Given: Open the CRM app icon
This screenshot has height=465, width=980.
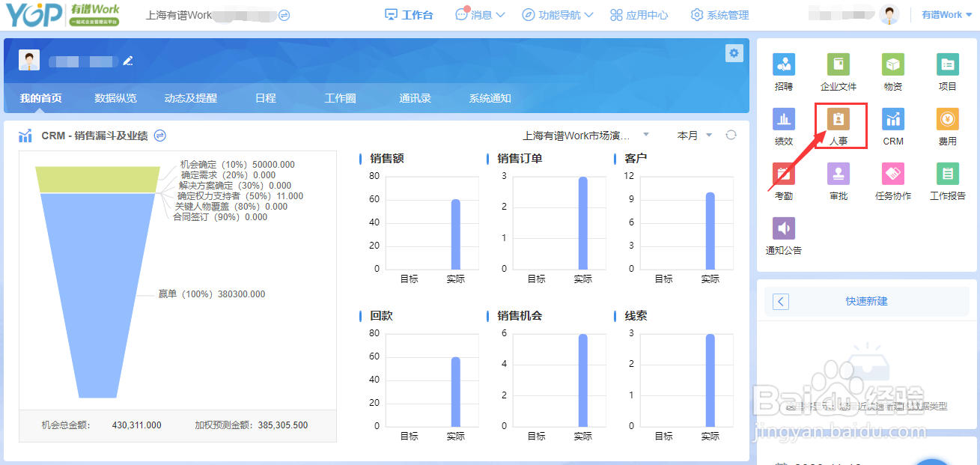Looking at the screenshot, I should (x=893, y=119).
